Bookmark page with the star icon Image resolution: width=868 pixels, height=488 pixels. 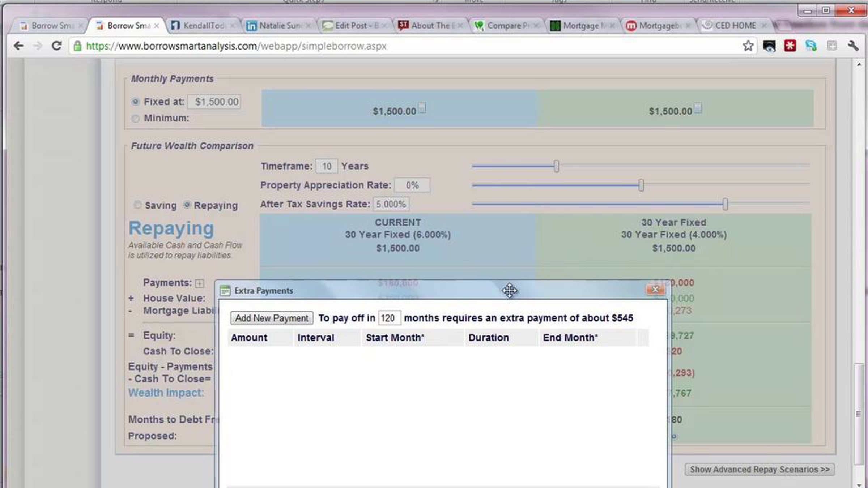pyautogui.click(x=748, y=46)
